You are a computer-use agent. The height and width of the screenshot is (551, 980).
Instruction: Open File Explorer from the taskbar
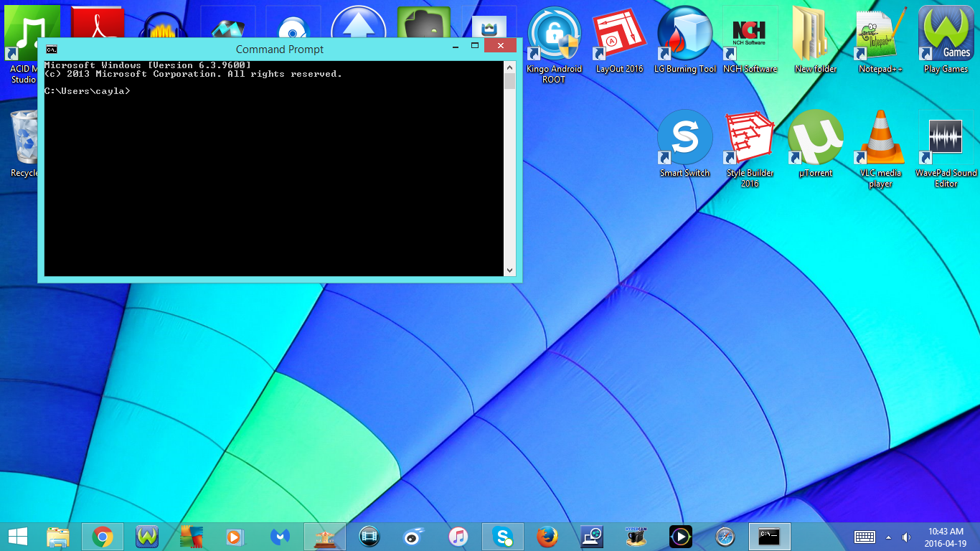pos(58,536)
